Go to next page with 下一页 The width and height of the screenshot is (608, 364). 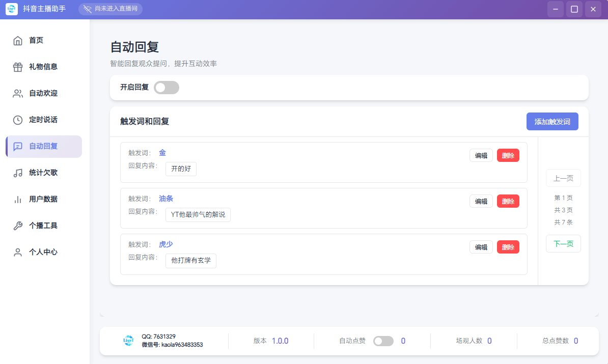(x=563, y=243)
